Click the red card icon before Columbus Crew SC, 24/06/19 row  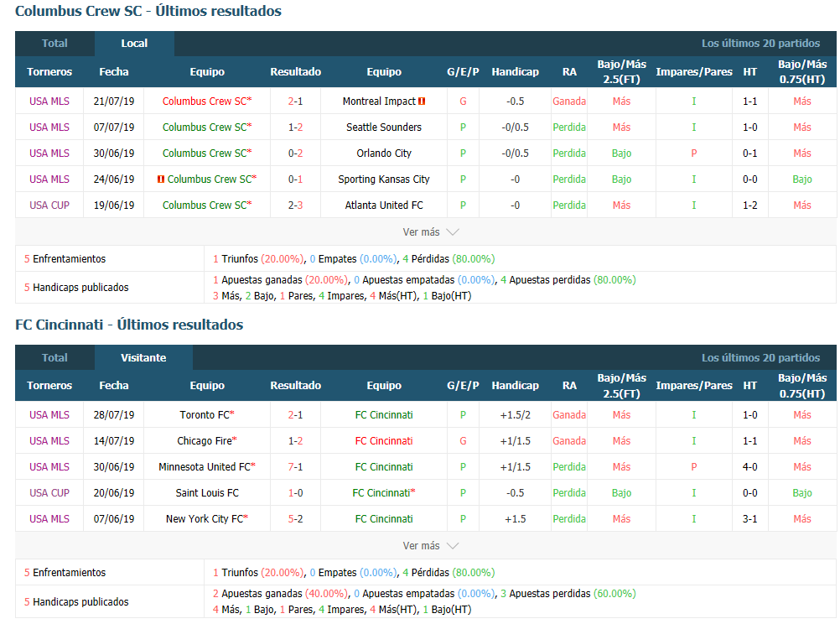(161, 179)
